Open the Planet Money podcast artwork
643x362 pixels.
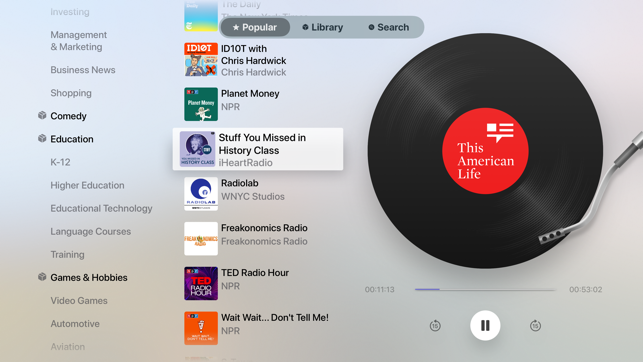click(x=201, y=104)
